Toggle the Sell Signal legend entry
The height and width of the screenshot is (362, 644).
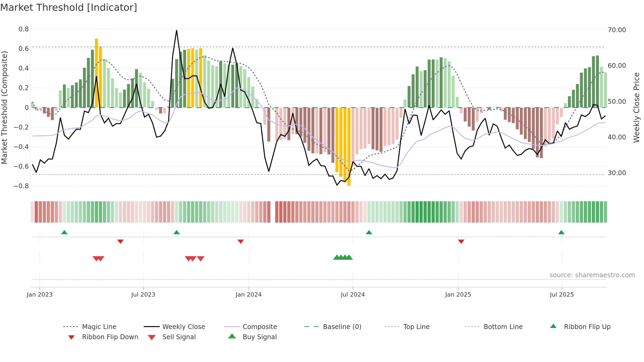pos(172,337)
